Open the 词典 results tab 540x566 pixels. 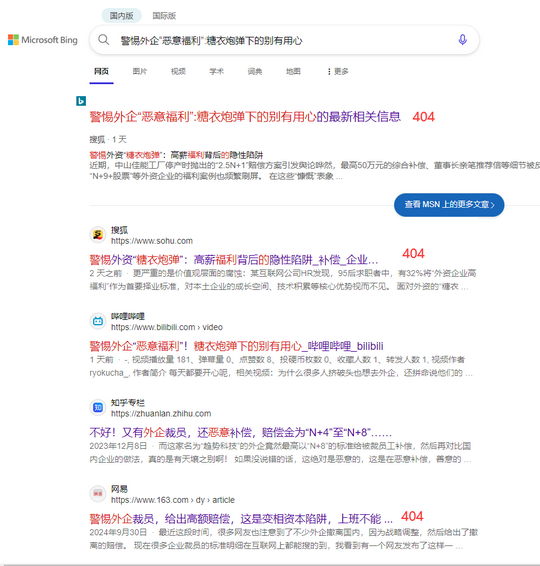255,71
